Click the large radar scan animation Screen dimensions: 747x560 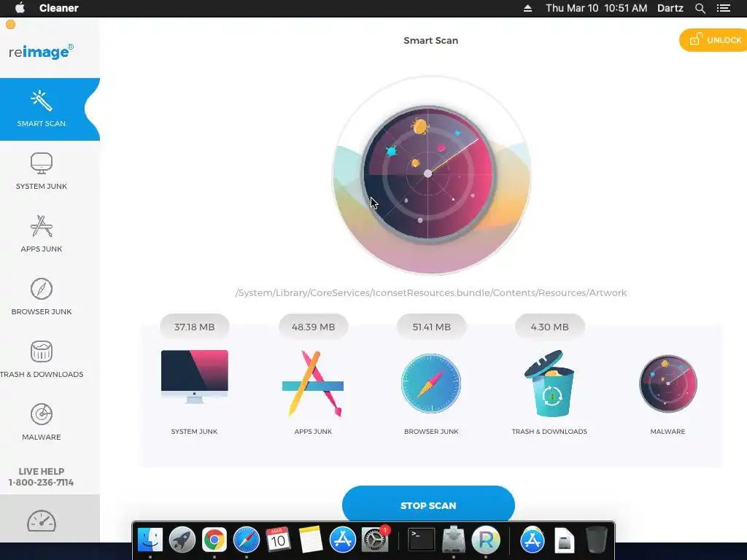[431, 175]
